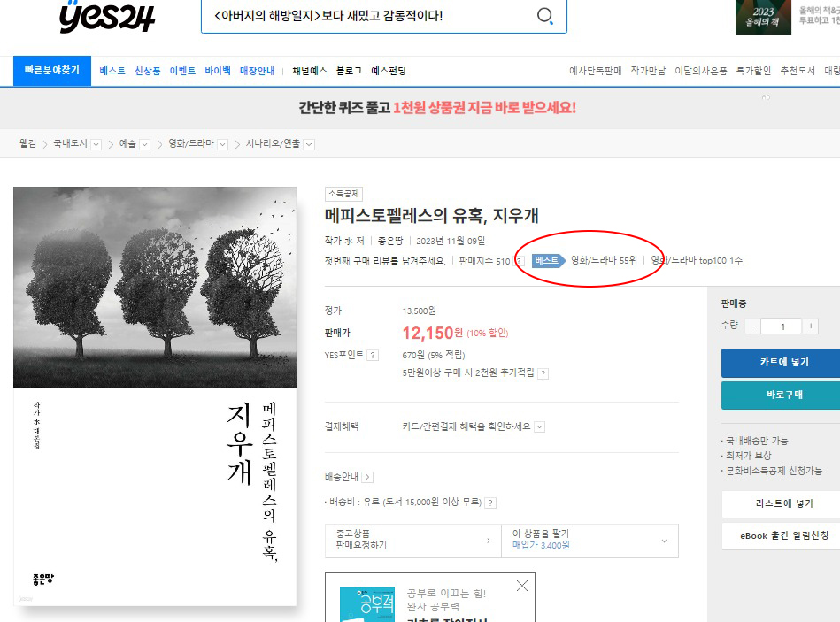Screen dimensions: 840x622
Task: Click the 1천원 상품권 quiz banner
Action: [437, 108]
